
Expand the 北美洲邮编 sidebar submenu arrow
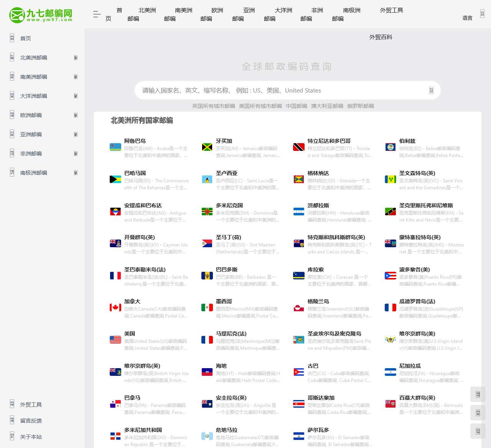[76, 58]
